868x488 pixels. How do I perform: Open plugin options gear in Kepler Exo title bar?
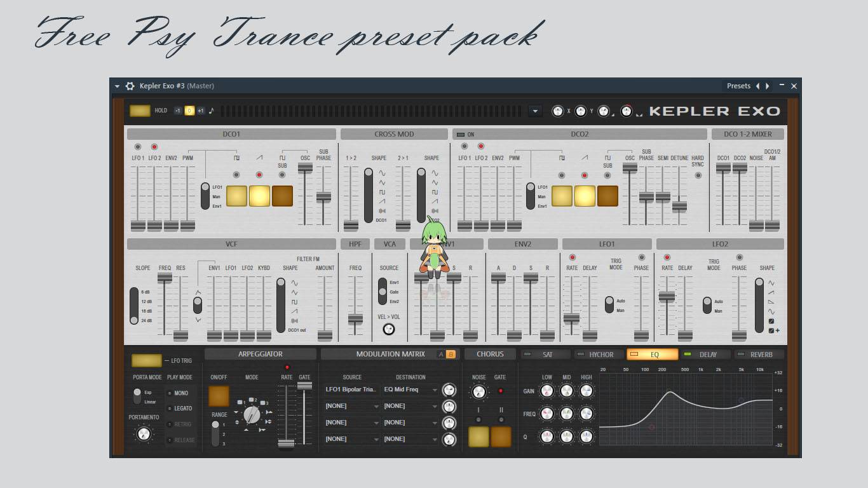[x=130, y=86]
